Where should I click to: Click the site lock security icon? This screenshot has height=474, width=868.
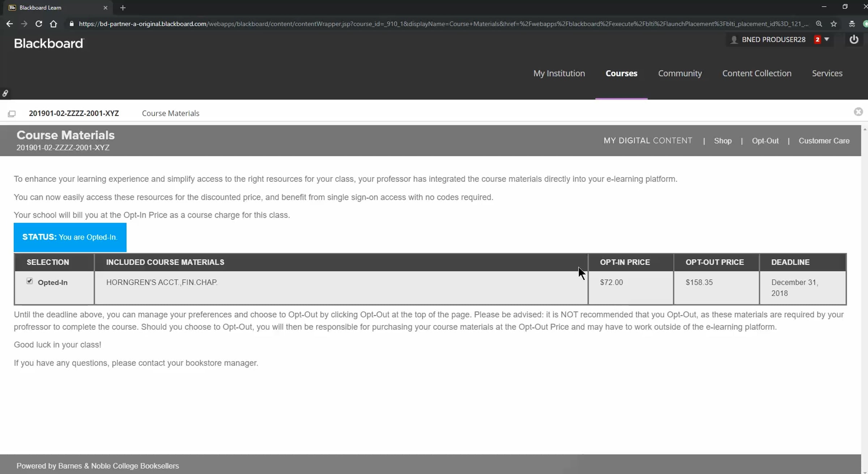click(72, 24)
